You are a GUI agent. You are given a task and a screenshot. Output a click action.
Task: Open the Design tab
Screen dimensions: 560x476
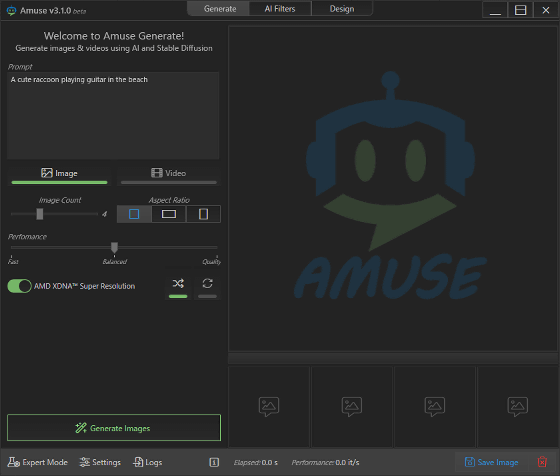pyautogui.click(x=342, y=9)
